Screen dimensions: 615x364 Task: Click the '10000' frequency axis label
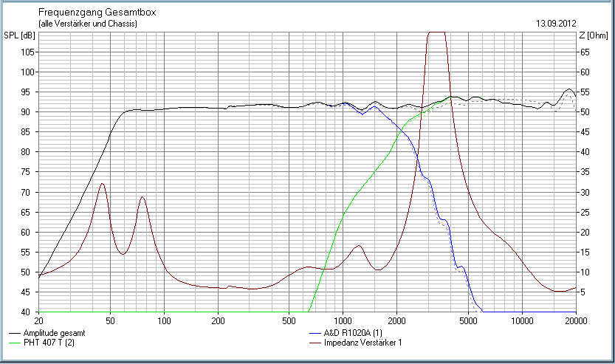pyautogui.click(x=522, y=321)
